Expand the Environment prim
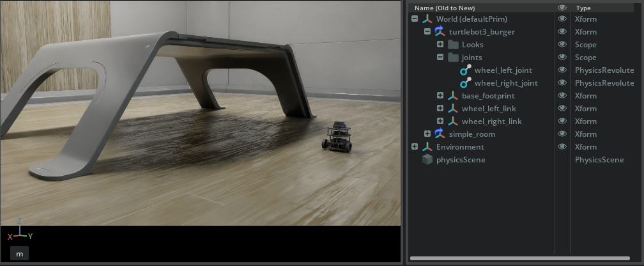644x266 pixels. click(x=415, y=147)
